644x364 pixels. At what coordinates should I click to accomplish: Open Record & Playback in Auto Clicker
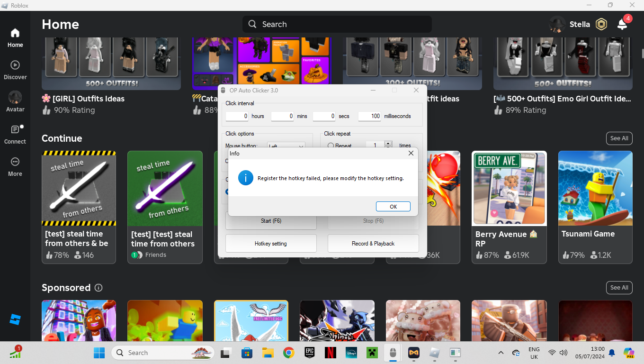(x=373, y=244)
